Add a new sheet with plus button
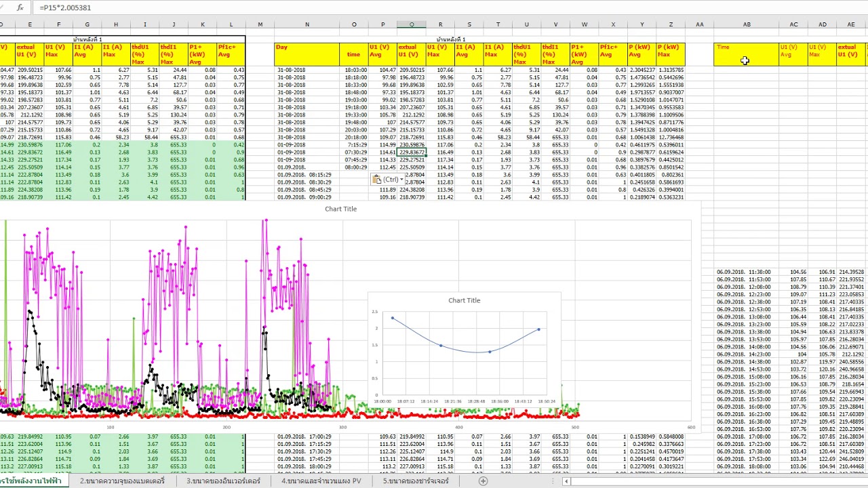The width and height of the screenshot is (868, 488). point(483,481)
